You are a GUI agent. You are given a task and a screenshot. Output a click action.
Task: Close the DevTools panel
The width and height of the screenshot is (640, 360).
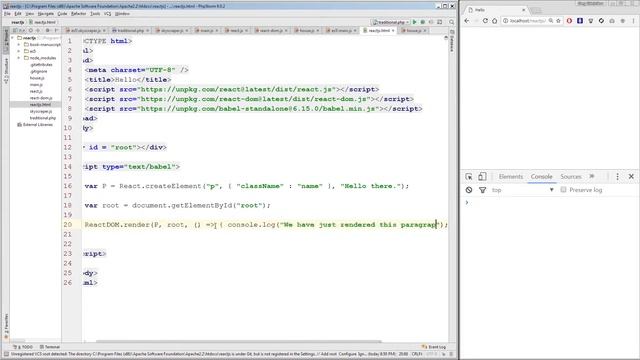click(x=631, y=177)
